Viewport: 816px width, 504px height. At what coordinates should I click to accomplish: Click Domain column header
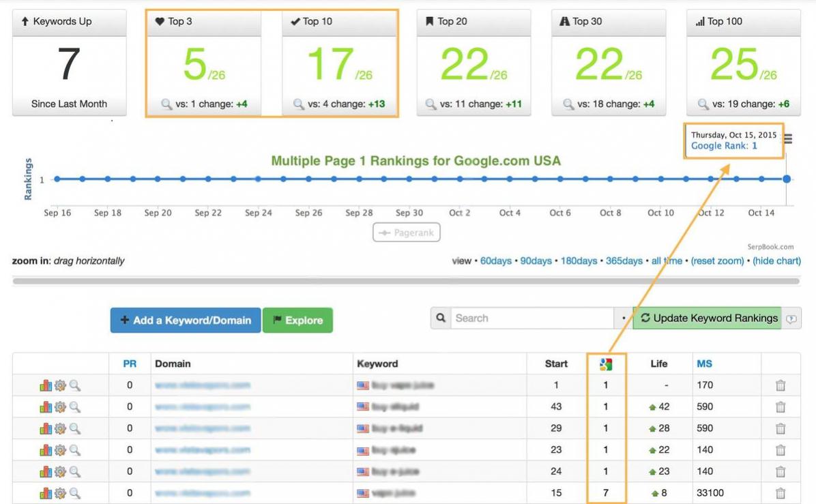pyautogui.click(x=173, y=364)
